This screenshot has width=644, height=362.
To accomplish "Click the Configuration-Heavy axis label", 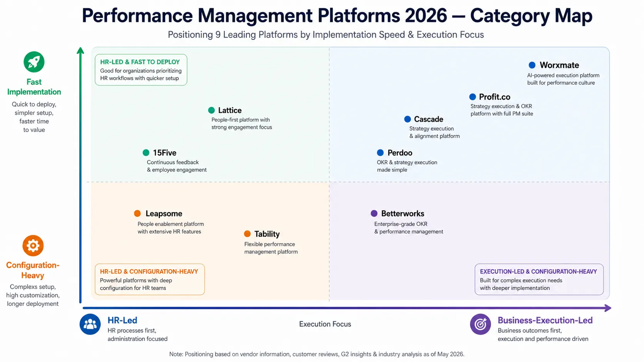I will pos(33,270).
